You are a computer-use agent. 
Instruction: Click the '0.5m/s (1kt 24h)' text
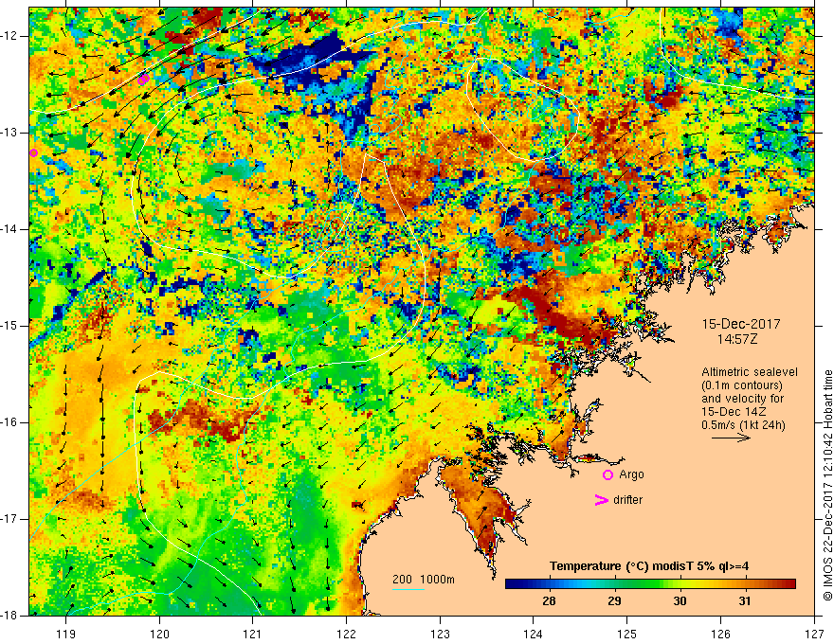point(743,425)
